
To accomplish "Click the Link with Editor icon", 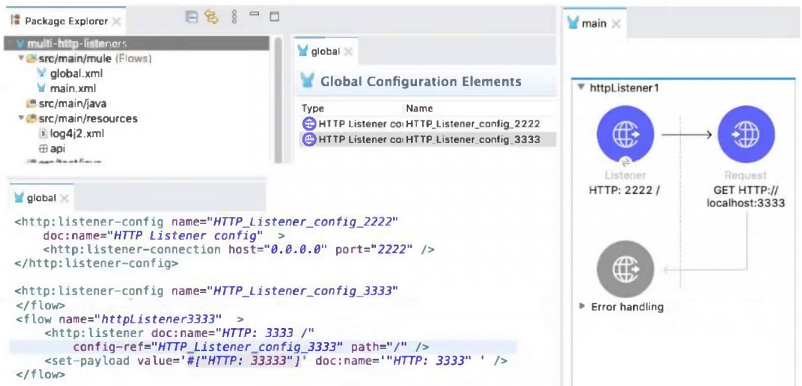I will (211, 17).
